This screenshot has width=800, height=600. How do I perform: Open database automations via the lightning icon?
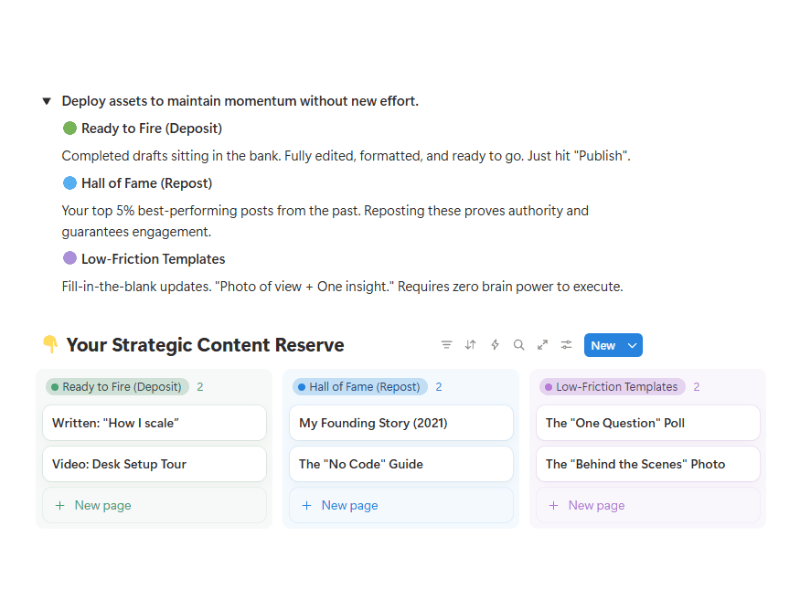pyautogui.click(x=494, y=344)
